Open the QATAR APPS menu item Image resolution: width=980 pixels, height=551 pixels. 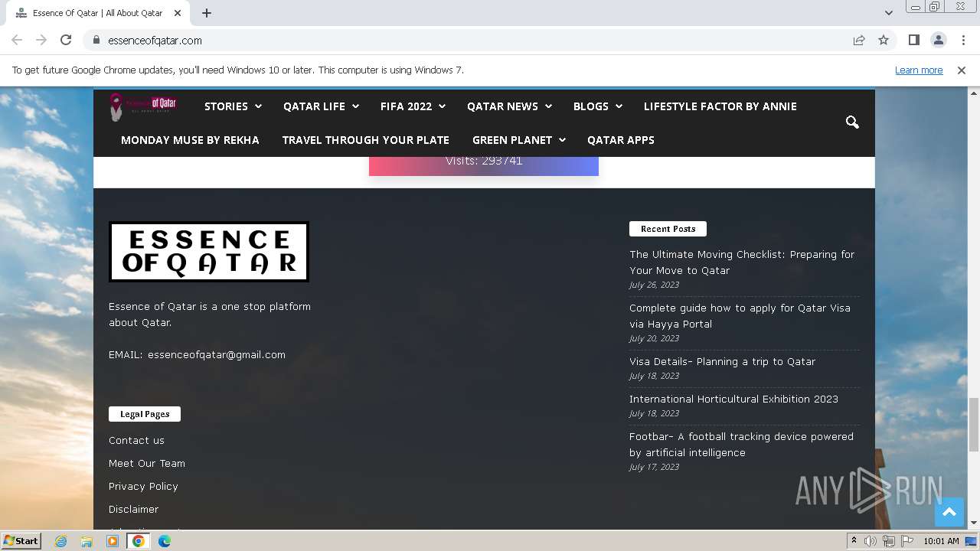click(x=621, y=140)
